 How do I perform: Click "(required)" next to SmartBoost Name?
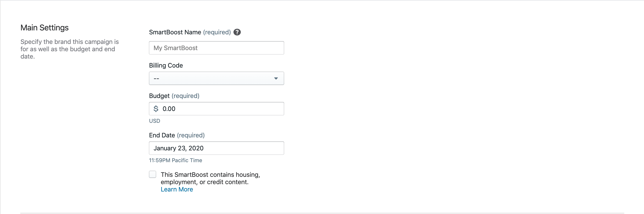[x=217, y=32]
